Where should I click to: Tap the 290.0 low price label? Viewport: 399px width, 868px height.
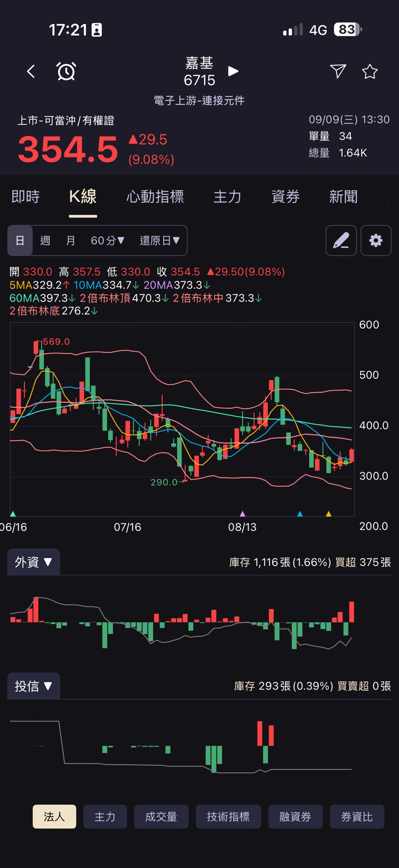click(164, 482)
